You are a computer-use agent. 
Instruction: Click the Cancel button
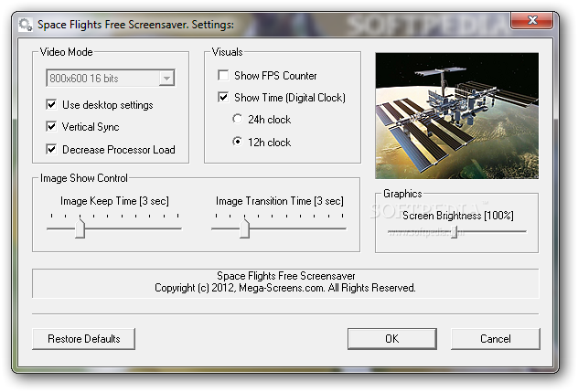[x=496, y=339]
